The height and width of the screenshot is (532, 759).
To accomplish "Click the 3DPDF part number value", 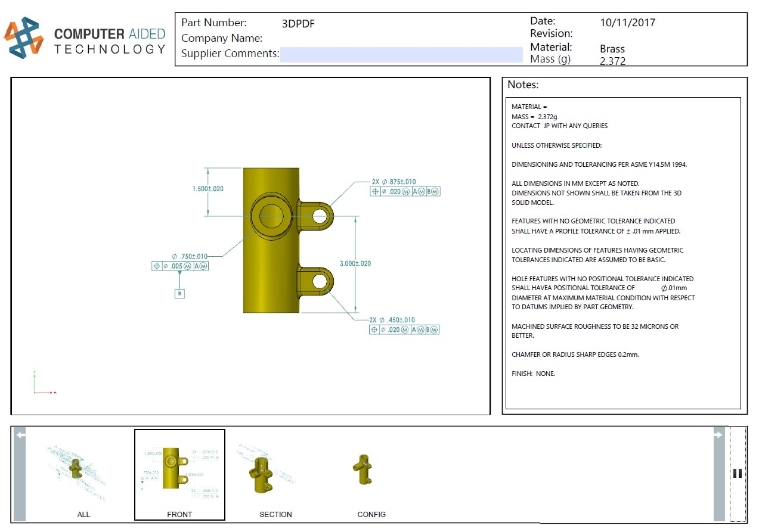I will click(x=298, y=24).
